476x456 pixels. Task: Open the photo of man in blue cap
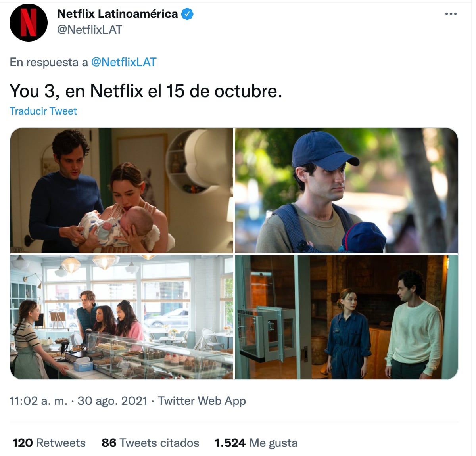346,190
